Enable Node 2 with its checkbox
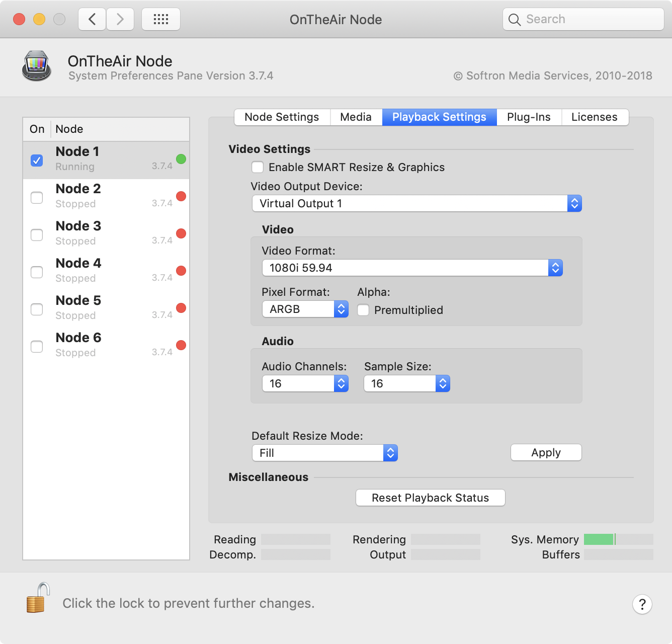 pos(37,198)
